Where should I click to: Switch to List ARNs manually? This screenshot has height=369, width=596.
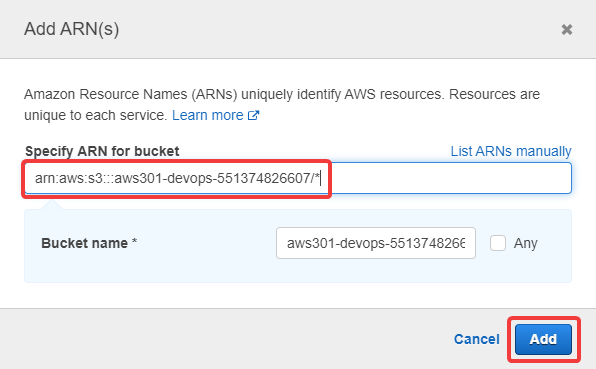point(511,151)
